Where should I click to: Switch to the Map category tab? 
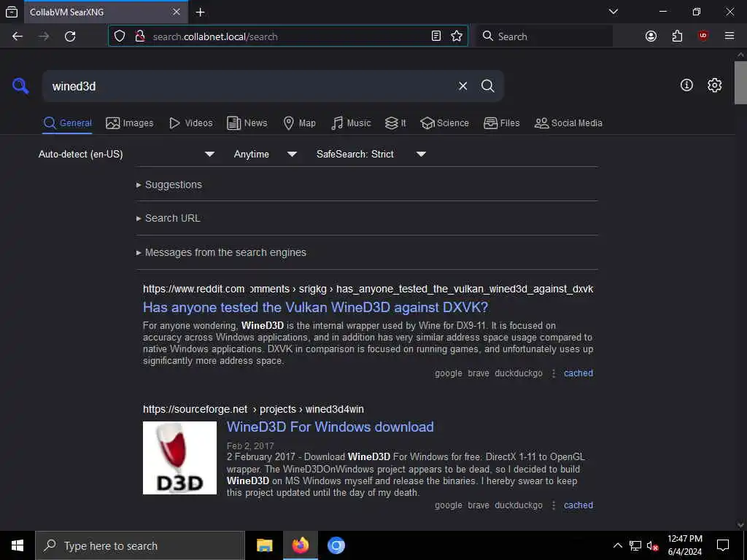300,122
